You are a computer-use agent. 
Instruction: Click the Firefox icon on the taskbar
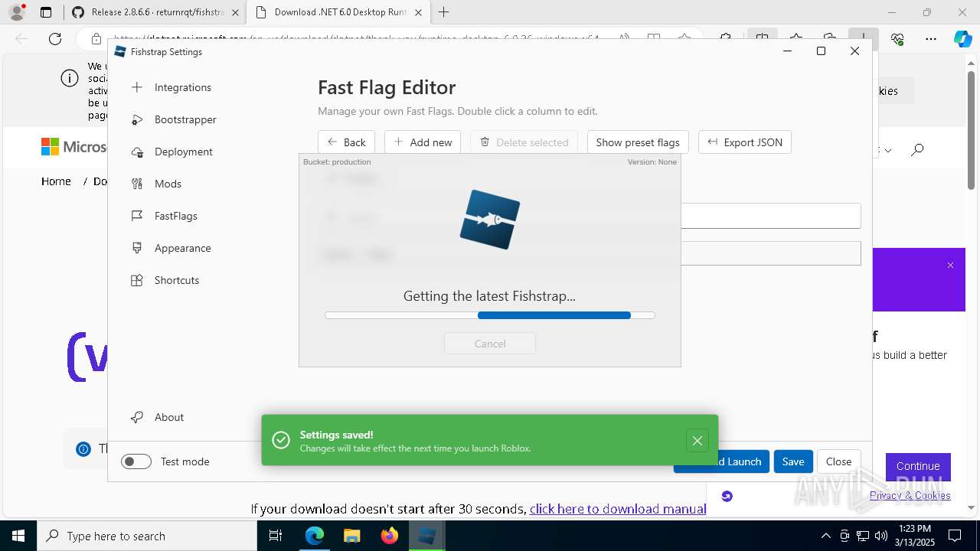389,536
